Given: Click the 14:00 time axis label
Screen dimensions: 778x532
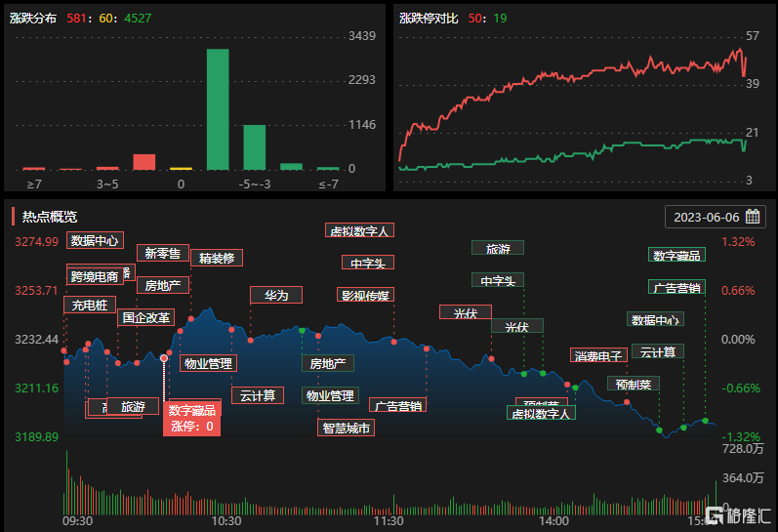Looking at the screenshot, I should [553, 521].
